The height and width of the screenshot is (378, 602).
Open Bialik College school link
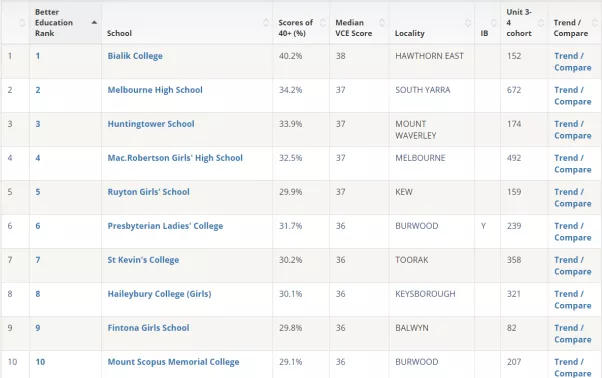coord(135,56)
